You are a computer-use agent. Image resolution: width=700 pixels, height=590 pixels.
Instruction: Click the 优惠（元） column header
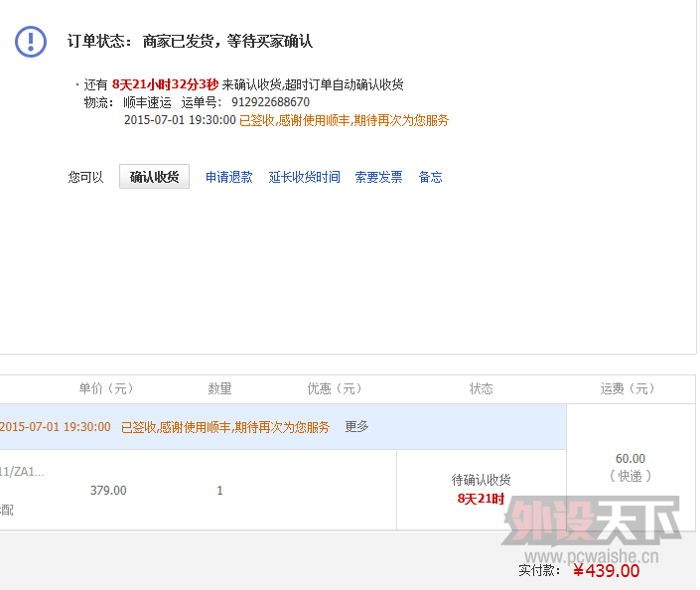pyautogui.click(x=335, y=388)
